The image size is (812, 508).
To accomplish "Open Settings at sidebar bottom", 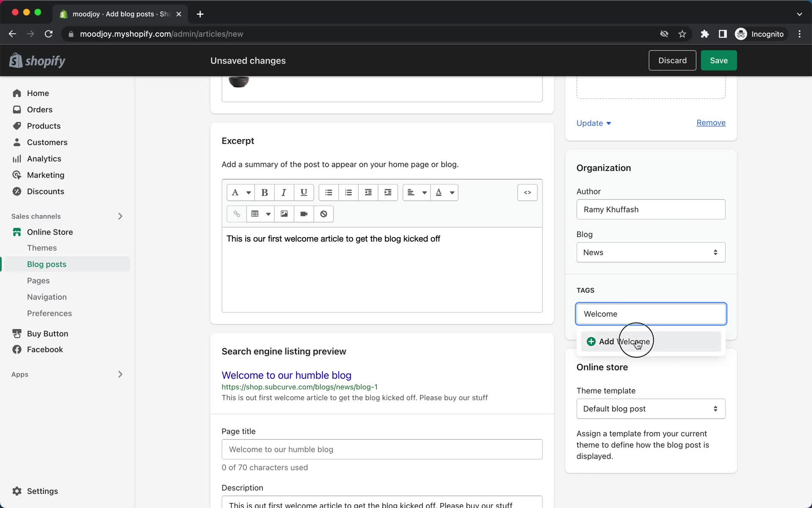I will coord(42,491).
